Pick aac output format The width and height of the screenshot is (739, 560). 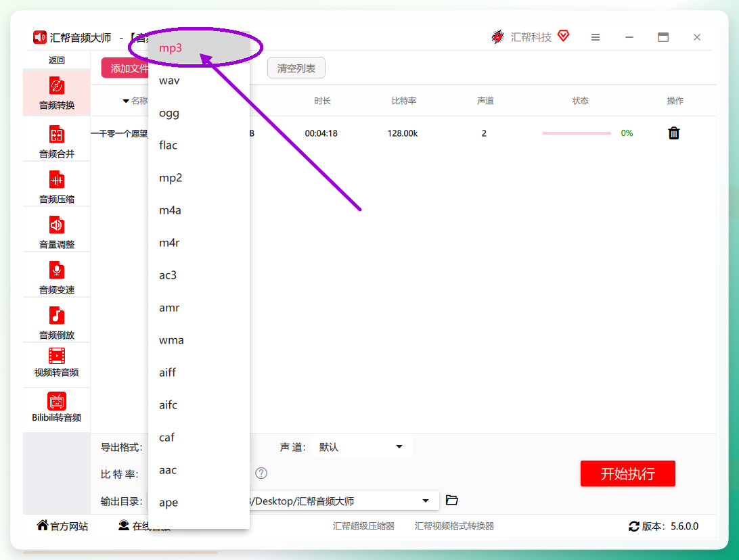pos(199,470)
